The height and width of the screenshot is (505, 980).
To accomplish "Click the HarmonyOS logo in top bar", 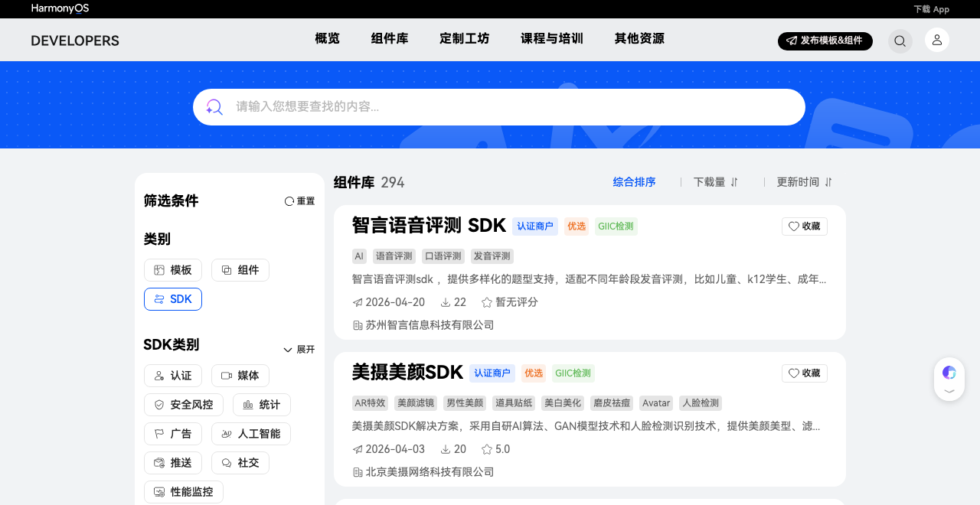I will click(60, 8).
